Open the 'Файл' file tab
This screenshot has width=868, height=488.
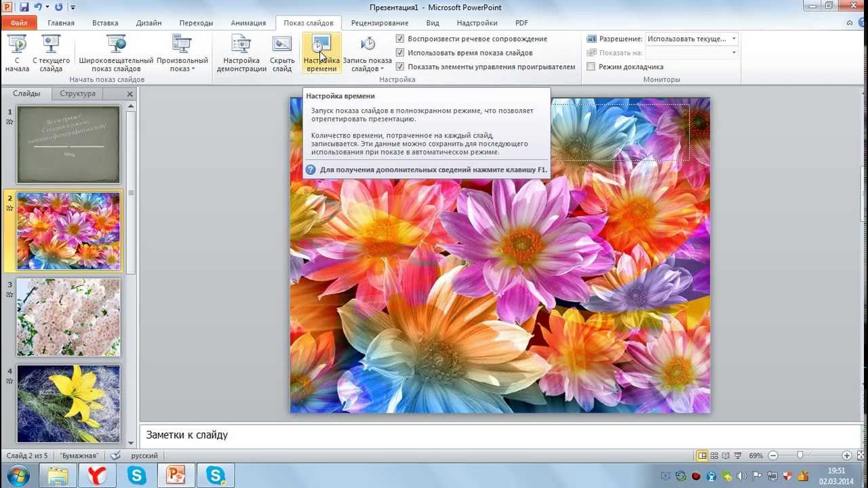18,23
